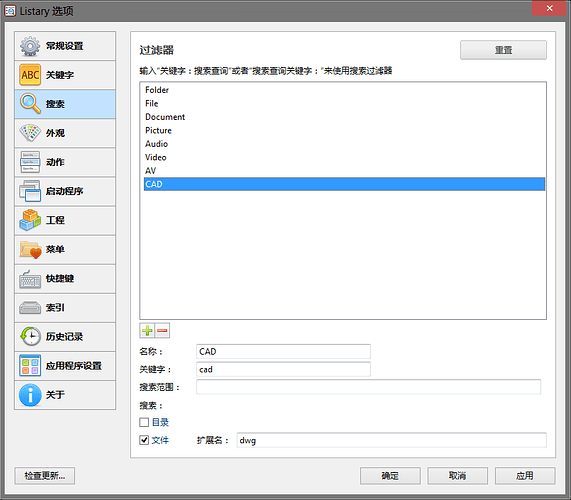Add a new filter with green plus
The height and width of the screenshot is (500, 571).
[x=147, y=331]
